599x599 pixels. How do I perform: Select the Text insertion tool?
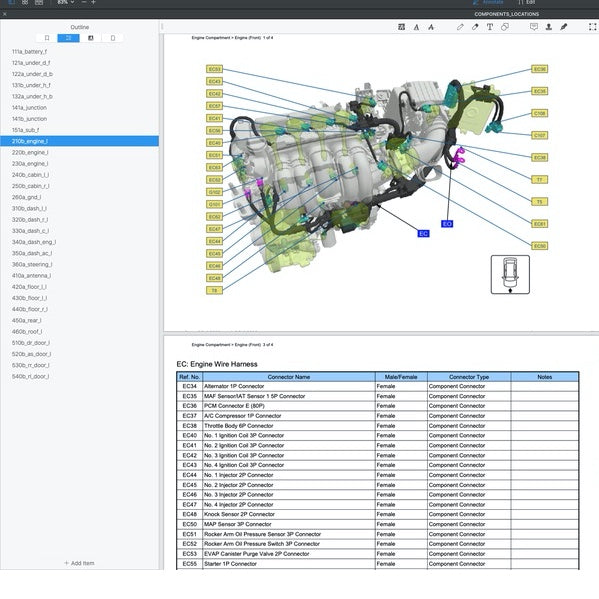pyautogui.click(x=490, y=27)
